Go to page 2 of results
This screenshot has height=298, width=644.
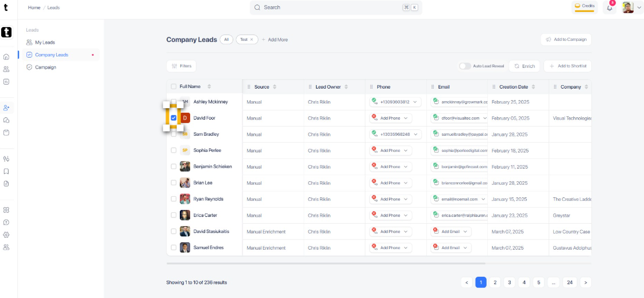pyautogui.click(x=495, y=282)
